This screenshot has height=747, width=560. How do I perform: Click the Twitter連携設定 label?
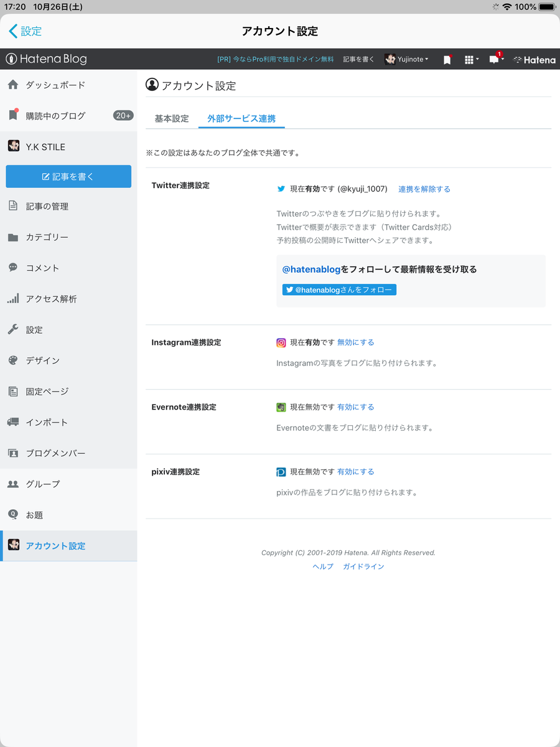(x=180, y=186)
